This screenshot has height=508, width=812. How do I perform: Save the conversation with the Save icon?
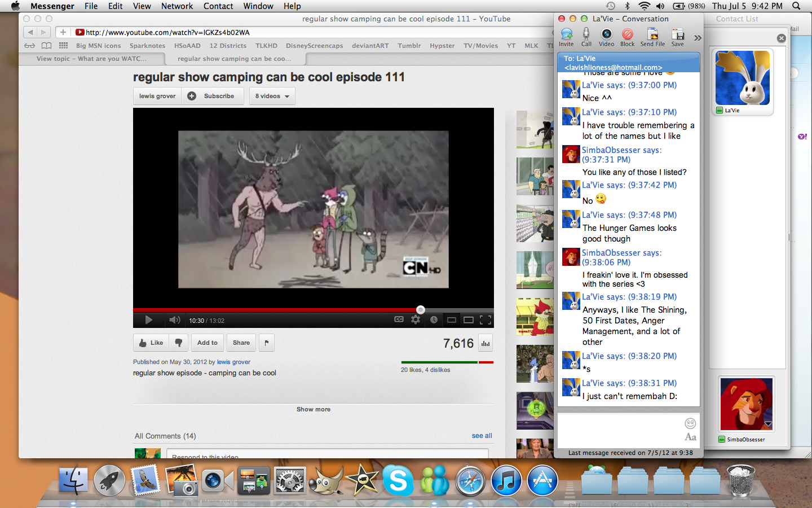coord(677,37)
